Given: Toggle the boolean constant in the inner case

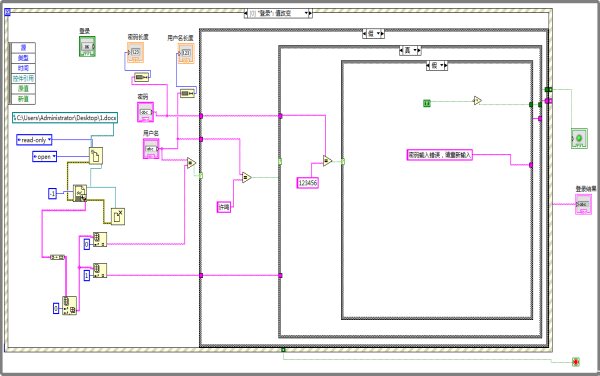Looking at the screenshot, I should [x=427, y=103].
